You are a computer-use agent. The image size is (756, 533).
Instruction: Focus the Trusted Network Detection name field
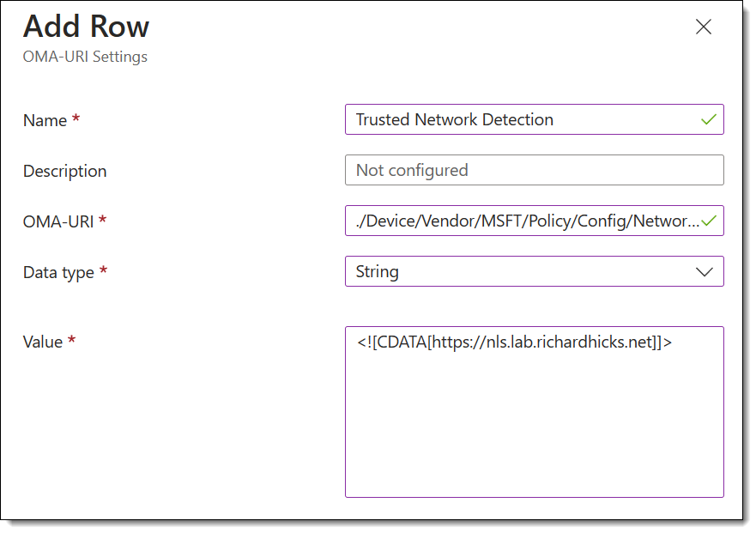(535, 119)
